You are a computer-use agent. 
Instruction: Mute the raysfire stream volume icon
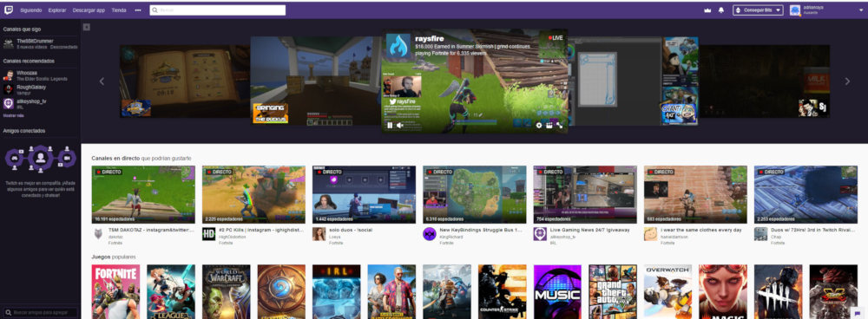point(399,126)
